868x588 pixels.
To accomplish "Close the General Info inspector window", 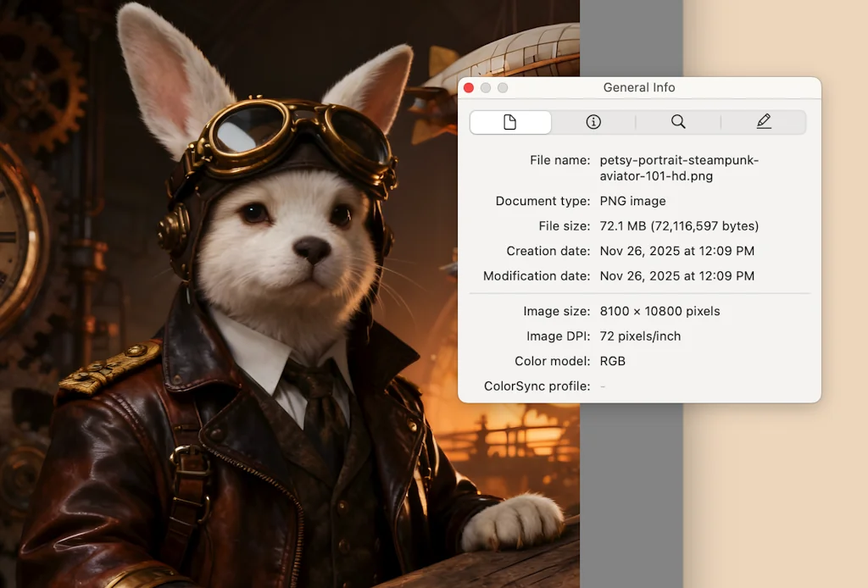I will (x=469, y=88).
